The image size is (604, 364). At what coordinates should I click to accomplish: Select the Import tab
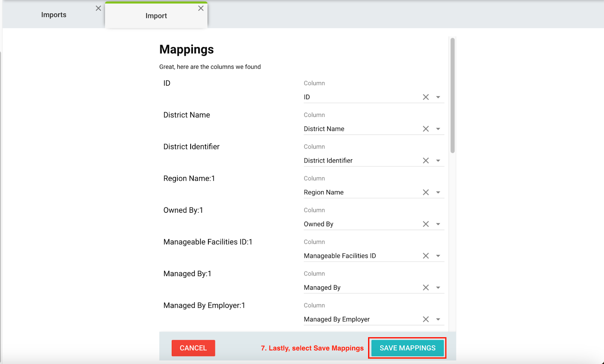click(x=156, y=15)
